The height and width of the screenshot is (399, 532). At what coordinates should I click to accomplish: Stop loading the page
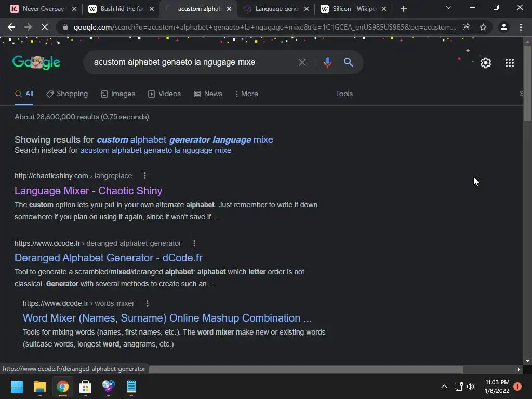tap(45, 27)
